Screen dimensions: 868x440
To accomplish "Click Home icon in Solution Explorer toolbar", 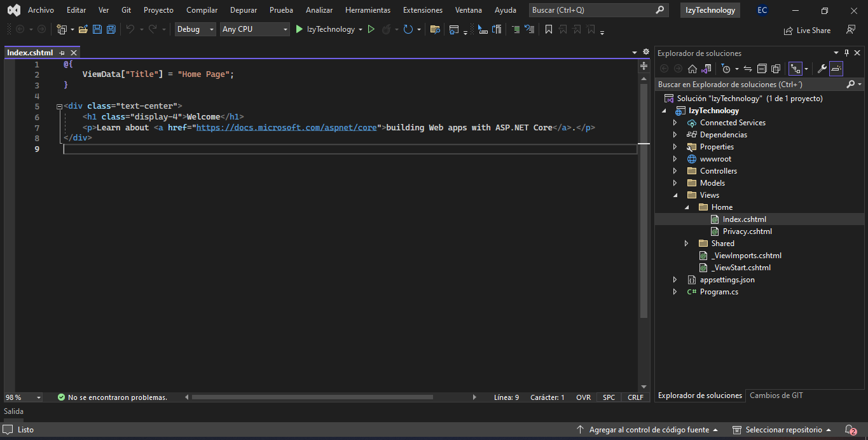I will click(692, 69).
